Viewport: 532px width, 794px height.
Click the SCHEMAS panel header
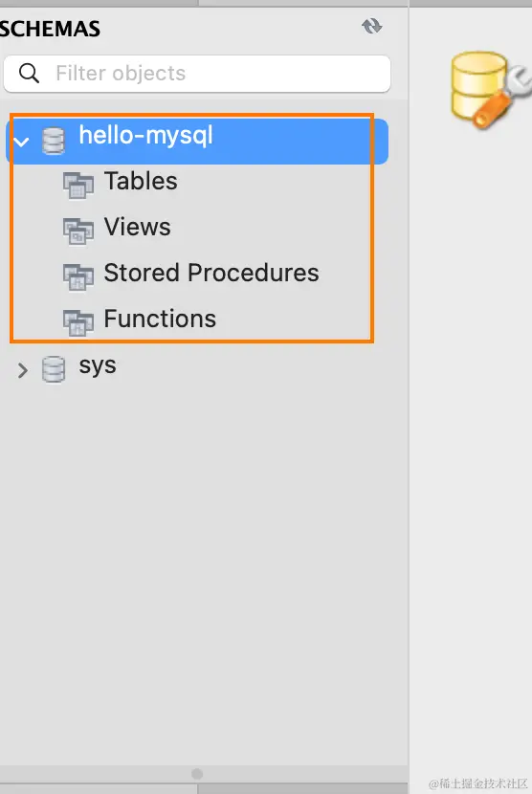[x=50, y=29]
